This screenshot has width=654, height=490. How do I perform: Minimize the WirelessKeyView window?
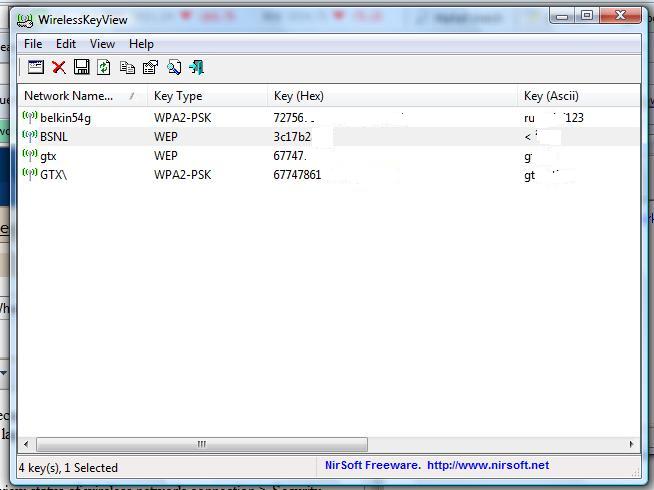tap(562, 16)
